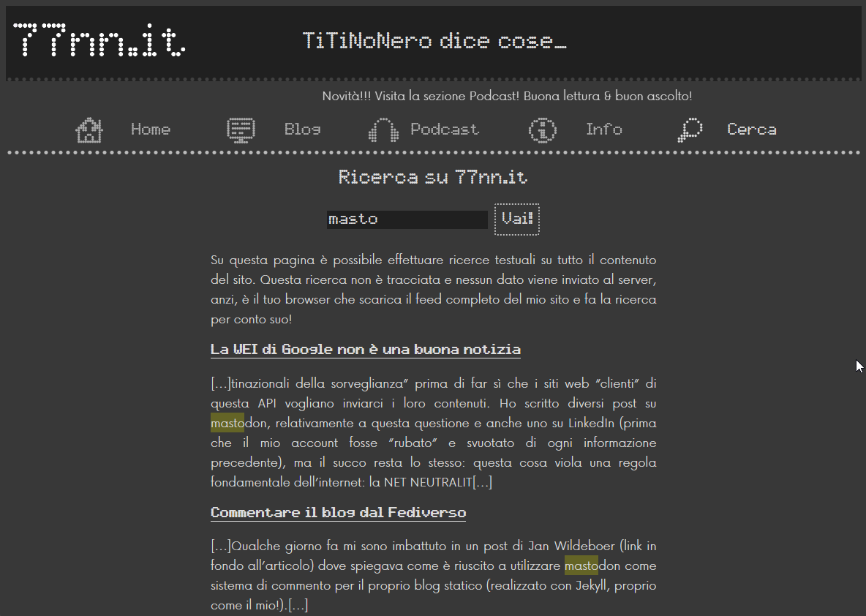Open "La WEI di Google" article link
The width and height of the screenshot is (866, 616).
tap(365, 350)
